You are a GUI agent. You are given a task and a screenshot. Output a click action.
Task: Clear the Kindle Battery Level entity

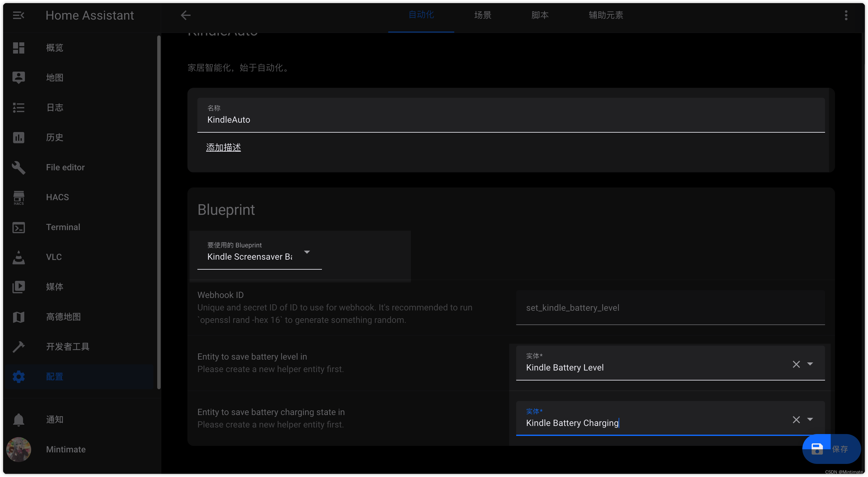click(x=796, y=364)
